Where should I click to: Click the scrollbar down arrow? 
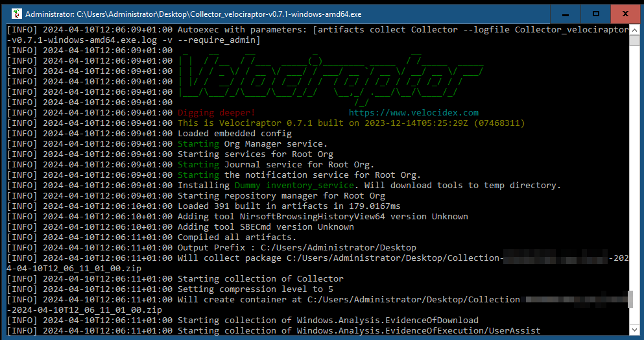click(x=634, y=330)
